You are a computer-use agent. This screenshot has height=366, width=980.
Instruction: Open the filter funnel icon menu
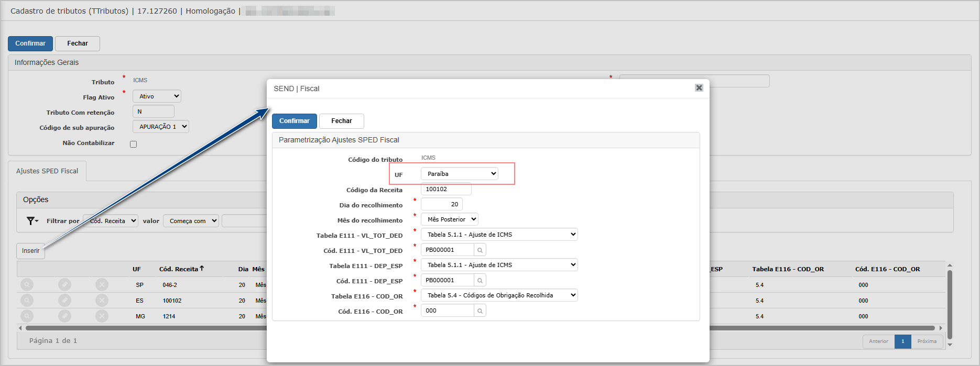coord(32,221)
